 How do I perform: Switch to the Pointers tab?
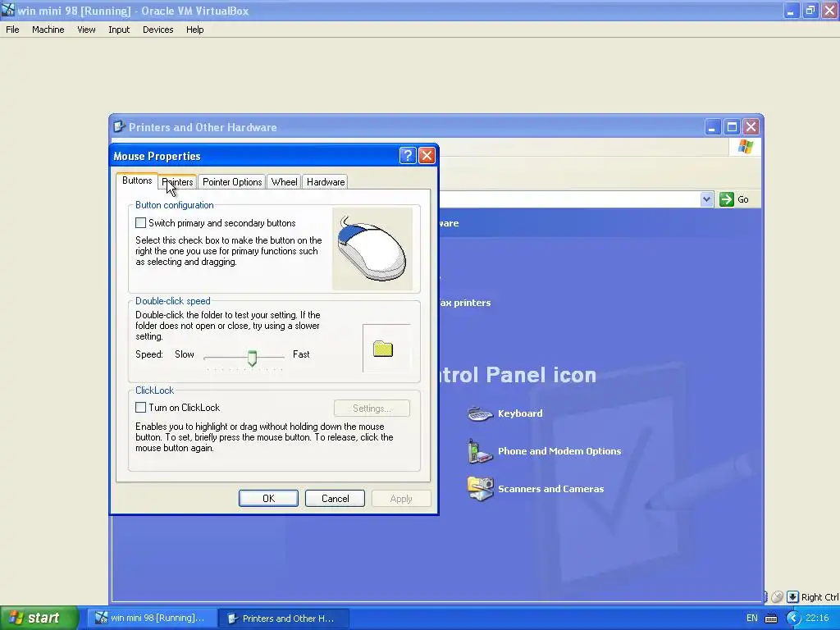(177, 182)
